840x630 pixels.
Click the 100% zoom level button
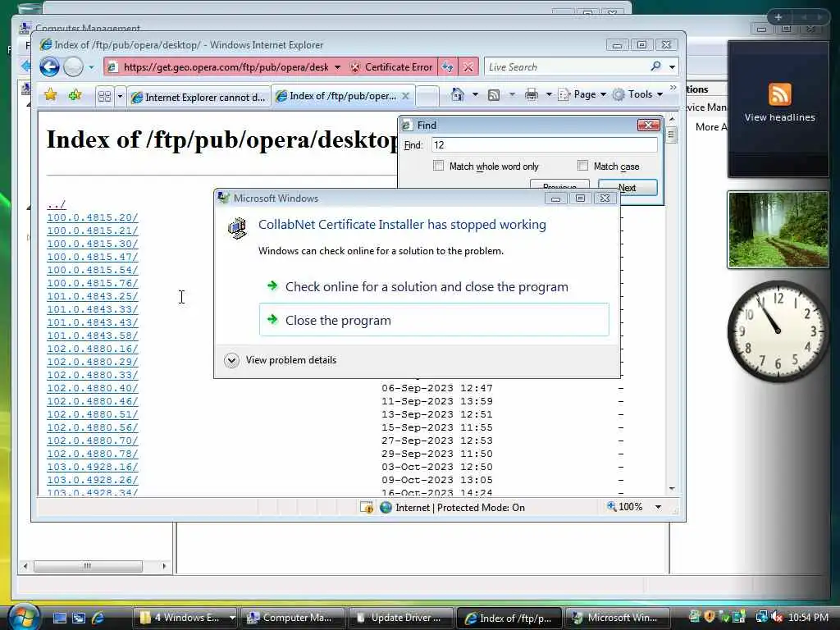pos(624,507)
